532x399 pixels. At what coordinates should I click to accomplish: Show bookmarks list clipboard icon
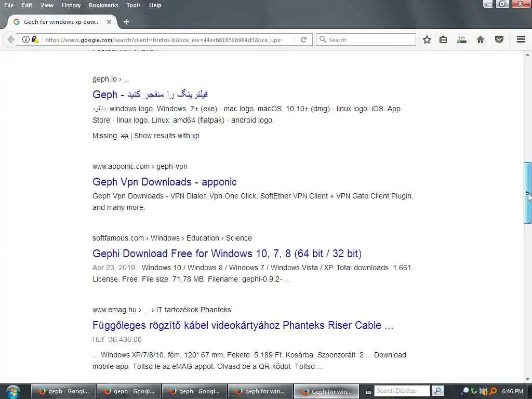point(443,39)
